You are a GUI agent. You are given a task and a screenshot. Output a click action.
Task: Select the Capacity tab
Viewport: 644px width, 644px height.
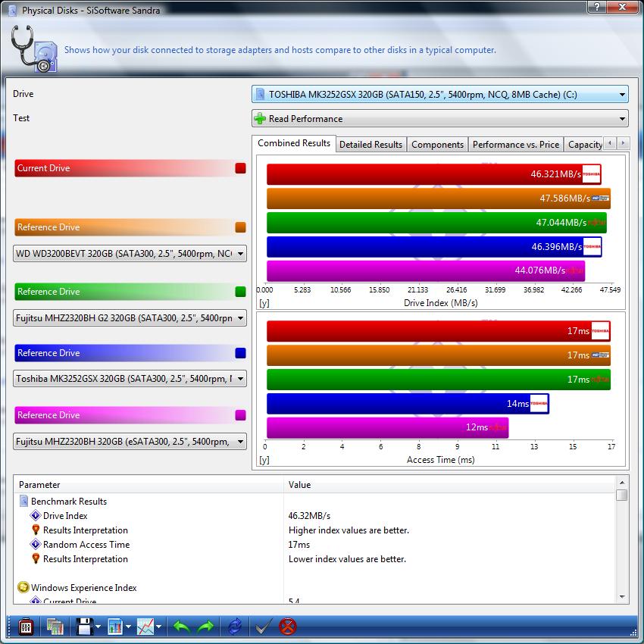[585, 145]
